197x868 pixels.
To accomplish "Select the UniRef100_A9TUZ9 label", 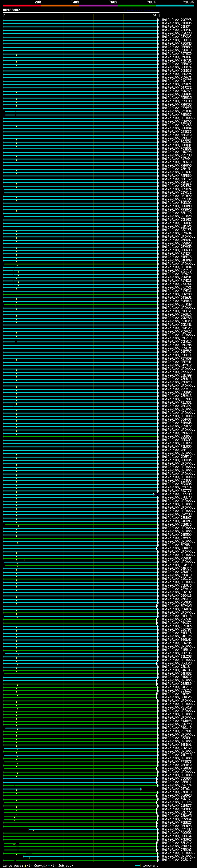I will pos(177,54).
